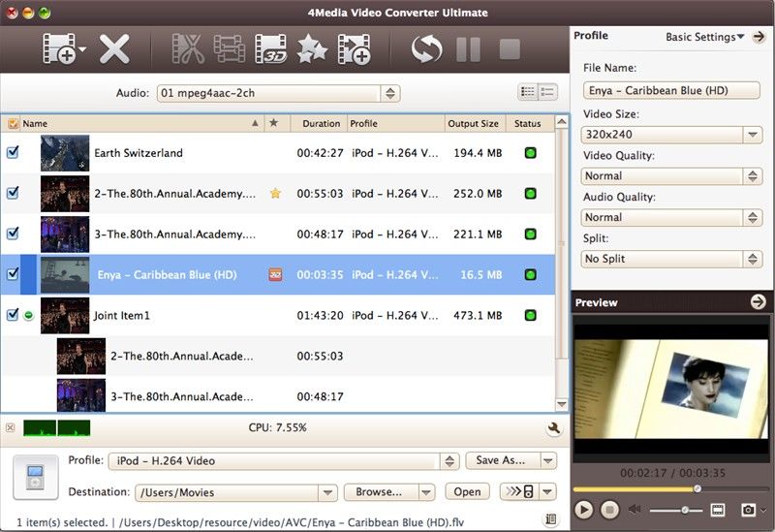The height and width of the screenshot is (532, 775).
Task: Take a snapshot with the camera icon
Action: (x=747, y=509)
